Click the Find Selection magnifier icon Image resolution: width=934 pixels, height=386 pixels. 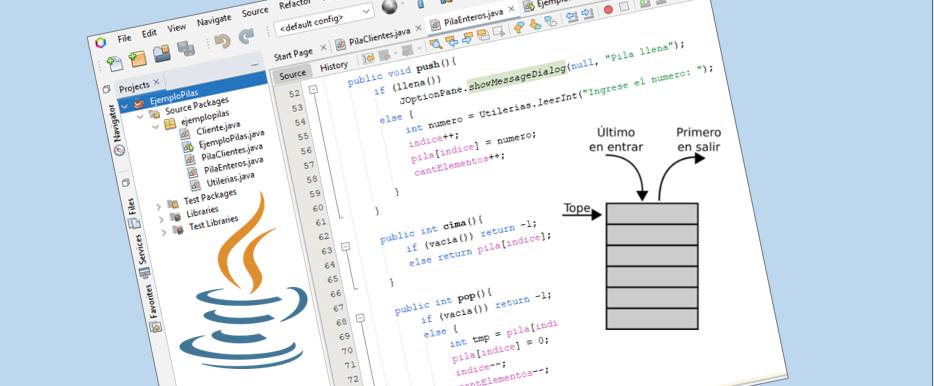[x=436, y=44]
